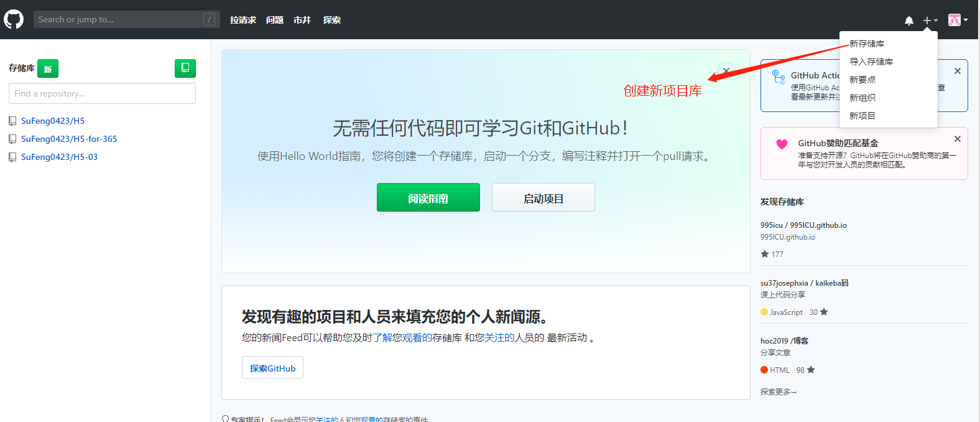
Task: Click the star icon with 177 count
Action: tap(765, 254)
